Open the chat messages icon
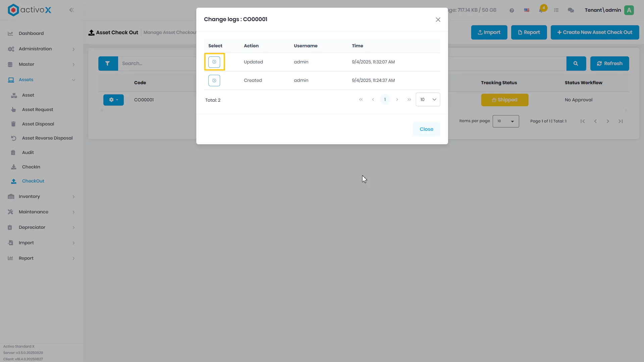Viewport: 644px width, 362px height. tap(571, 10)
